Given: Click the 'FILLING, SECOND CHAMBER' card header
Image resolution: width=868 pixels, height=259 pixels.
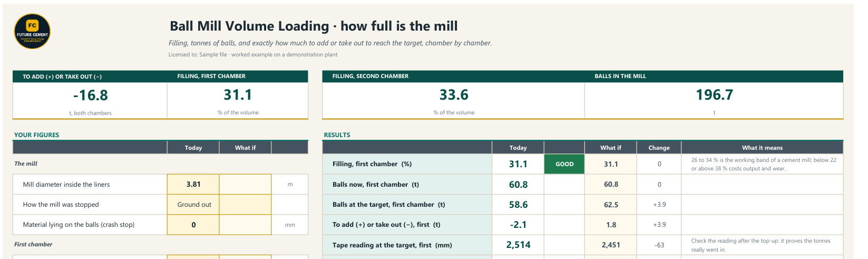Looking at the screenshot, I should (x=370, y=76).
